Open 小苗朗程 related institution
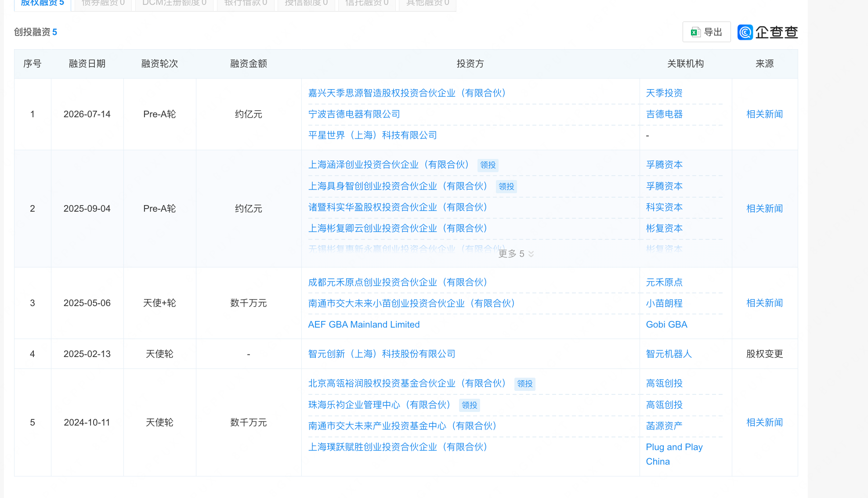The width and height of the screenshot is (868, 498). [x=664, y=303]
